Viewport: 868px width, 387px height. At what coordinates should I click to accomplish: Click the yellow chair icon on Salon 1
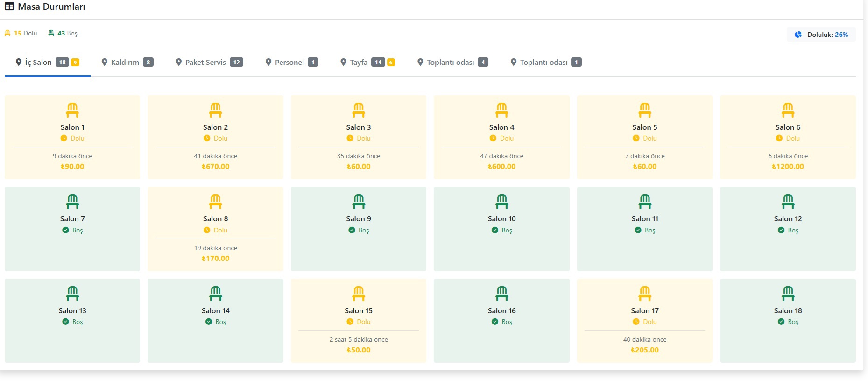[x=72, y=110]
